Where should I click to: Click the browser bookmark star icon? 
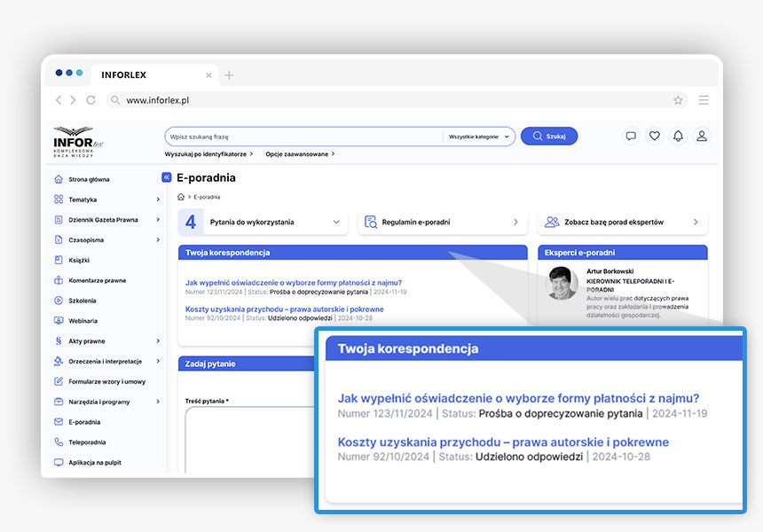678,100
